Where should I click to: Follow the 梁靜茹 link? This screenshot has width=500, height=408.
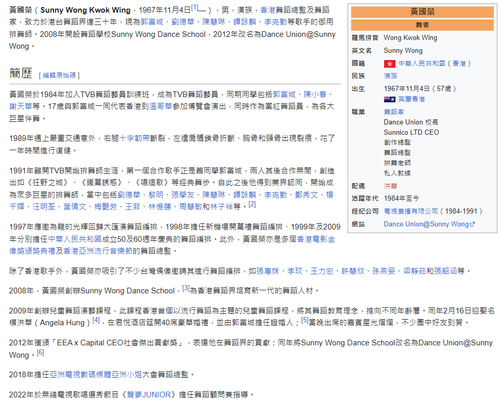coord(415,271)
